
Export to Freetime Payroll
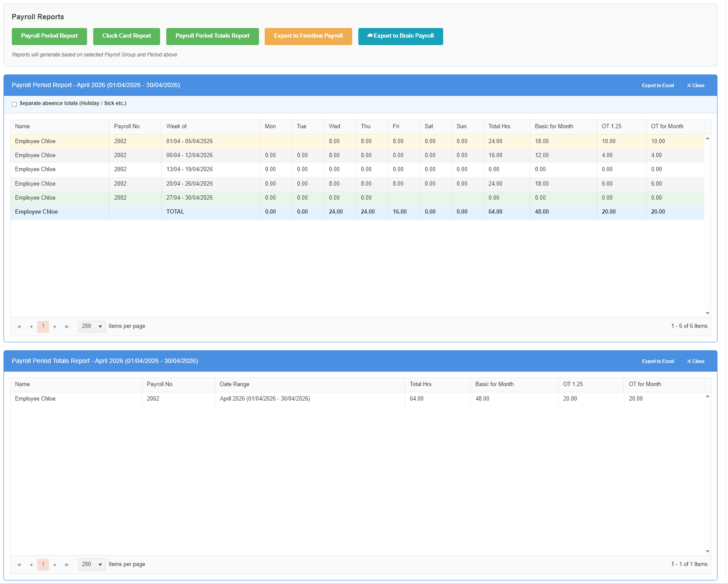[308, 36]
